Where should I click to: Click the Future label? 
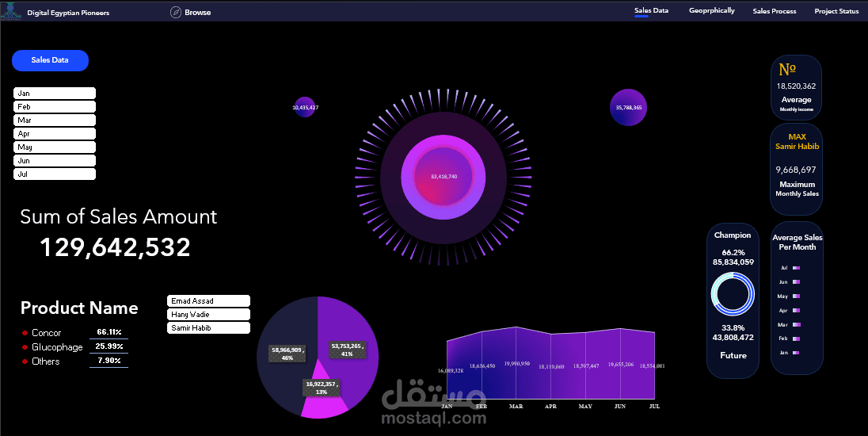(733, 356)
